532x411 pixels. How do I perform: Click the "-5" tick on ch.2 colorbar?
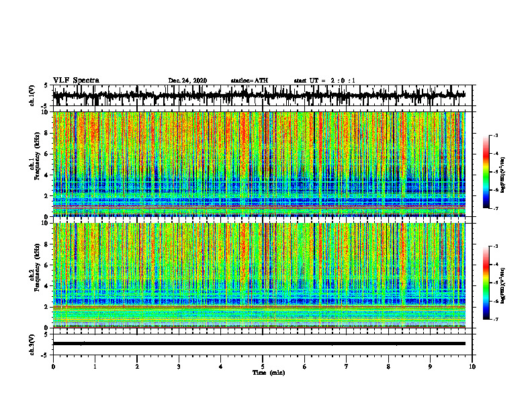495,283
